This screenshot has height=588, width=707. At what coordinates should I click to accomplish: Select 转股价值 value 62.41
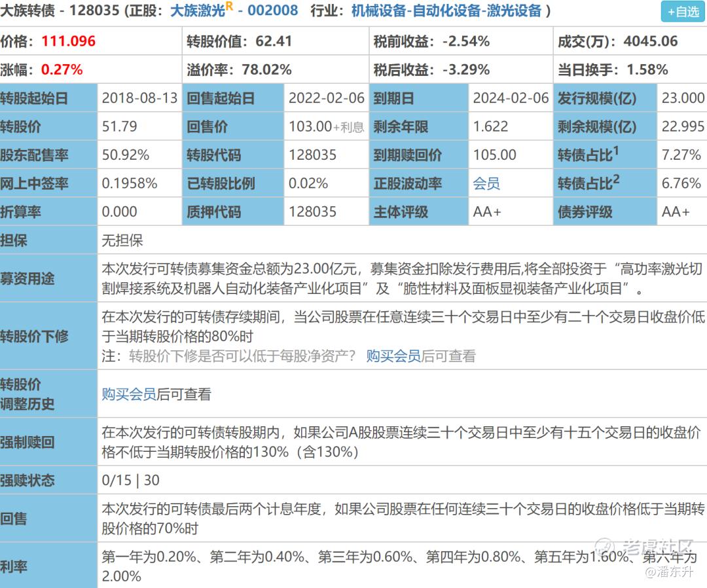point(274,41)
